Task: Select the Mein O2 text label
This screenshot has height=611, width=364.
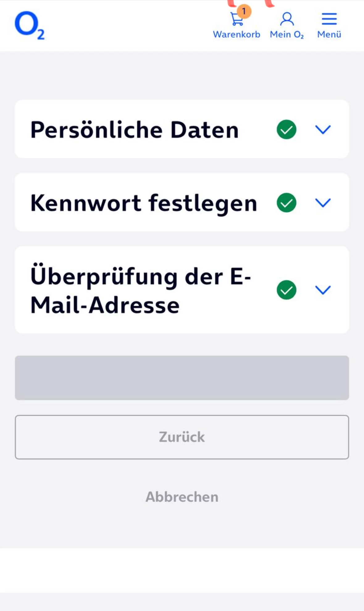Action: click(287, 34)
